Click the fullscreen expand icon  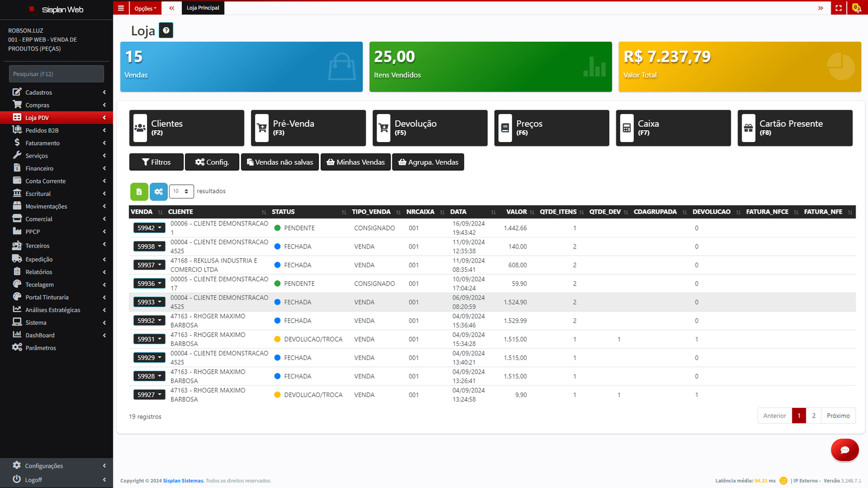coord(839,8)
